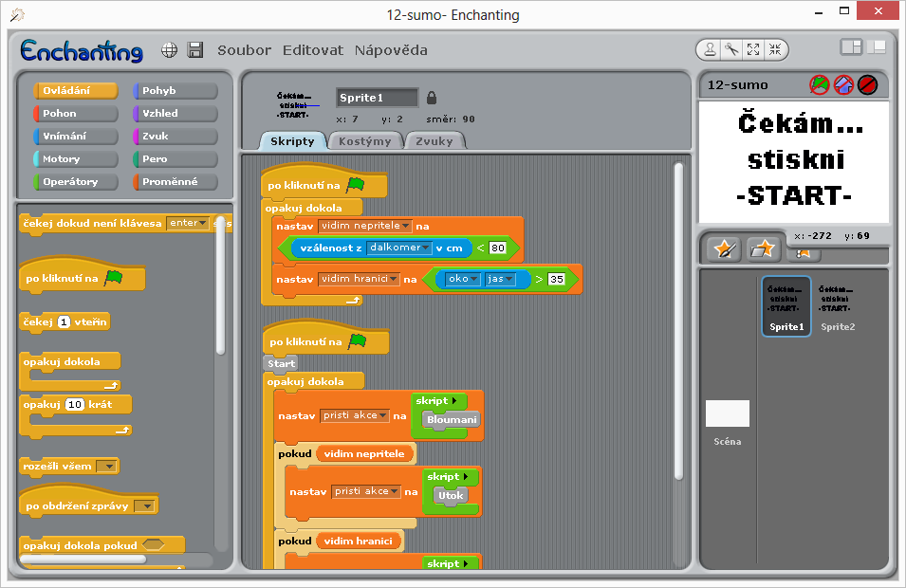Click the blocks palette vertical scrollbar
Screen dimensions: 906x588
click(x=220, y=285)
